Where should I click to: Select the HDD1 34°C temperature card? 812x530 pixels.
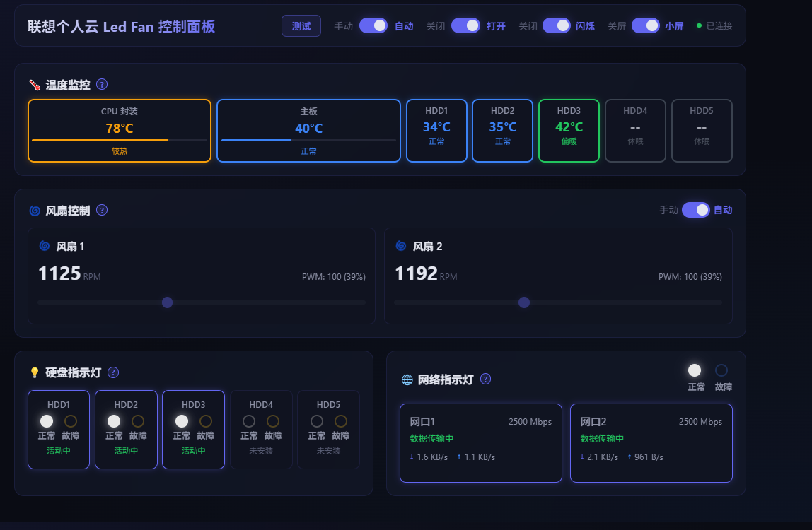pyautogui.click(x=436, y=131)
